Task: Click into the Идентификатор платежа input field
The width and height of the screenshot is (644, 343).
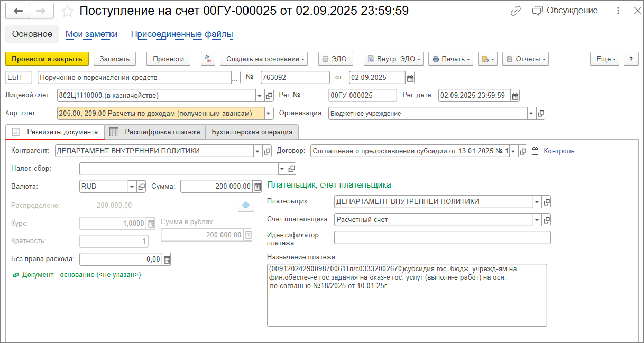Action: click(442, 238)
